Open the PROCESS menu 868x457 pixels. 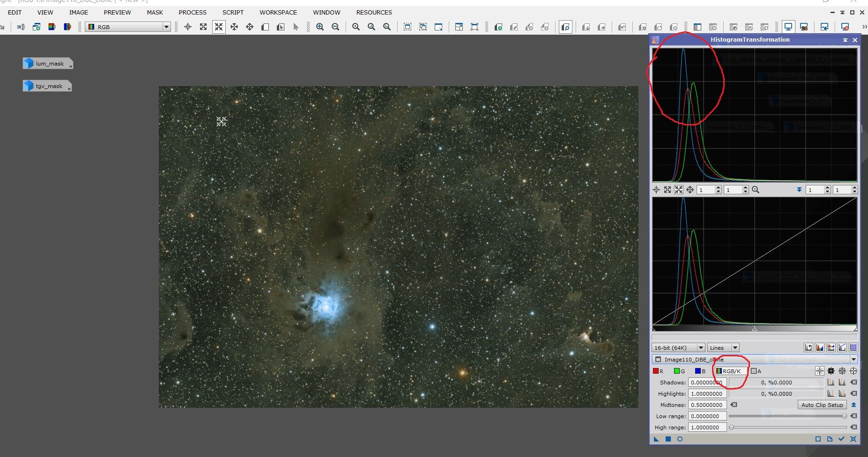(192, 12)
